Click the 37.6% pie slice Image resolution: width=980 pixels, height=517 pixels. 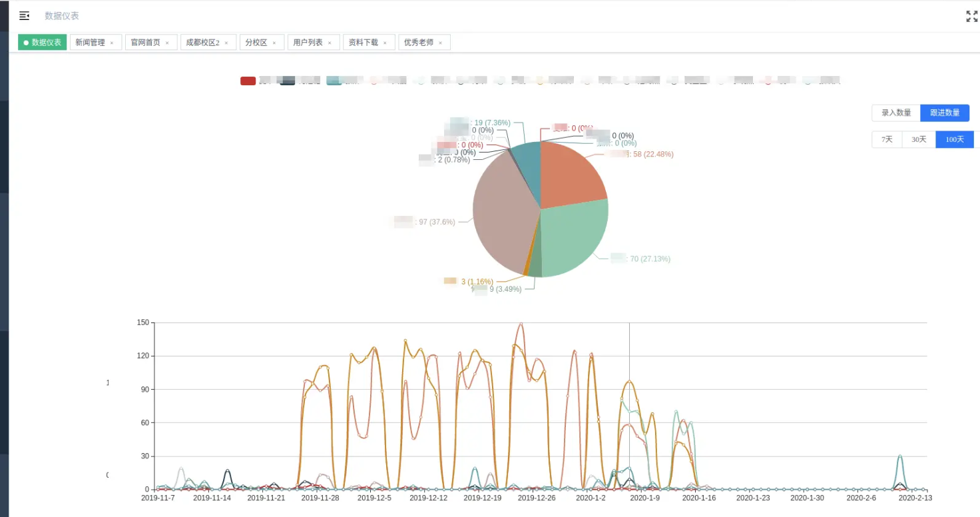coord(499,213)
